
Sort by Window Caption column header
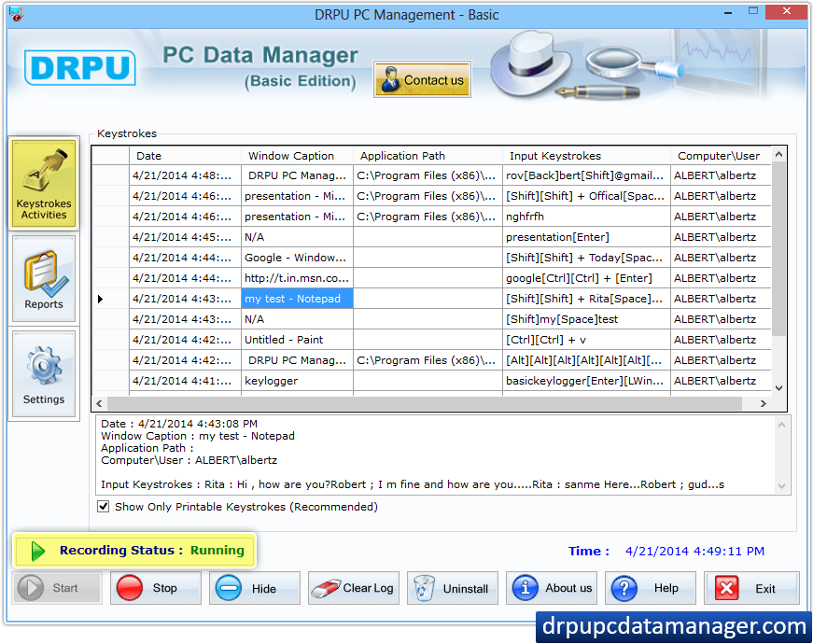(297, 156)
